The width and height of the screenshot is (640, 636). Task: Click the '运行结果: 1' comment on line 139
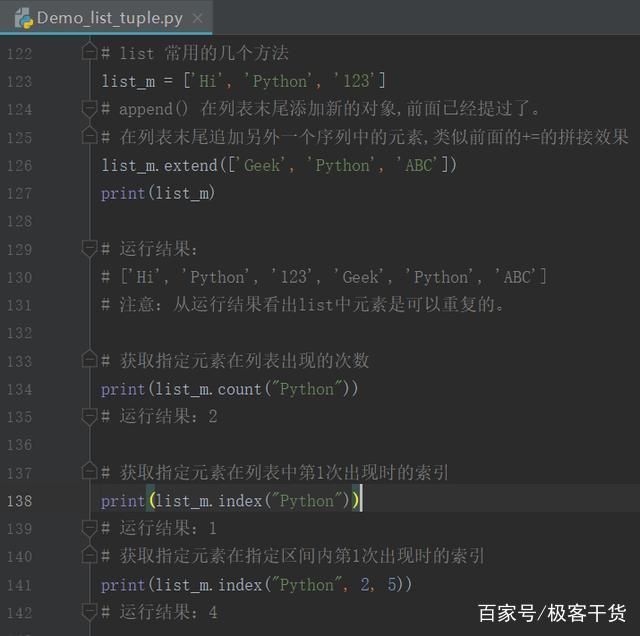tap(159, 529)
